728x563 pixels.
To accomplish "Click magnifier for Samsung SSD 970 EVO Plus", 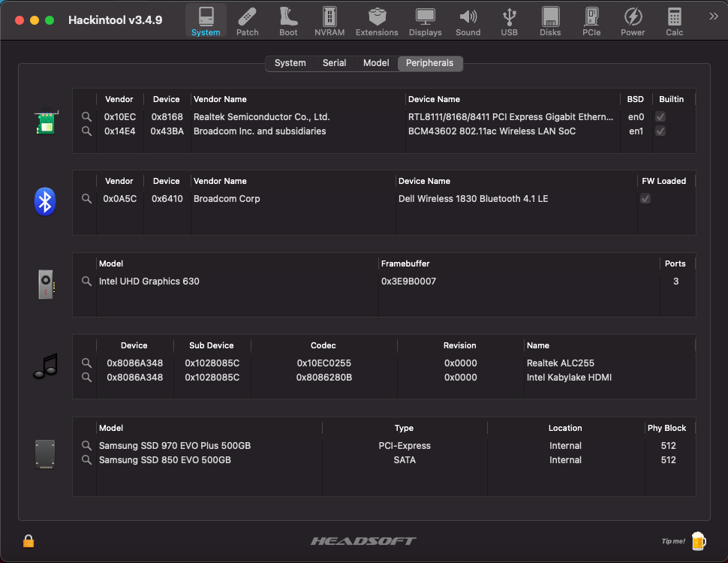I will coord(86,445).
